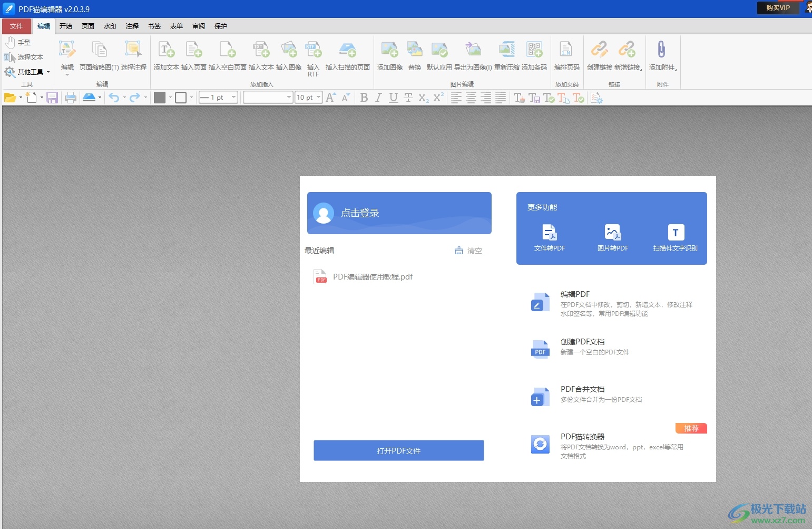Justify text alignment
Viewport: 812px width, 529px height.
pyautogui.click(x=501, y=98)
